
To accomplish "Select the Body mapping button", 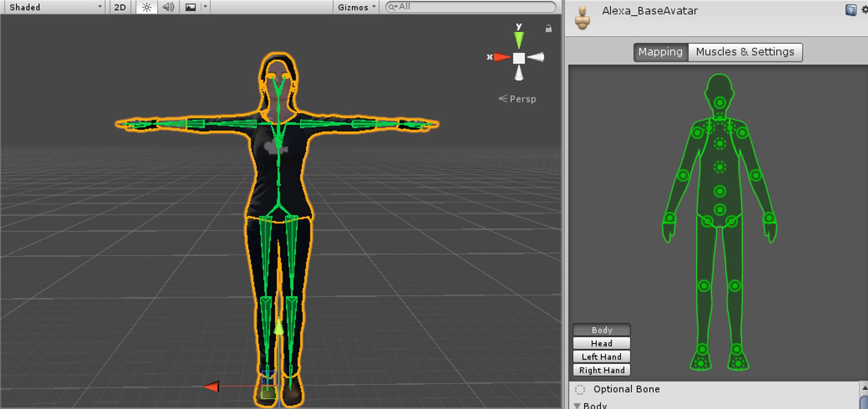I will coord(602,330).
